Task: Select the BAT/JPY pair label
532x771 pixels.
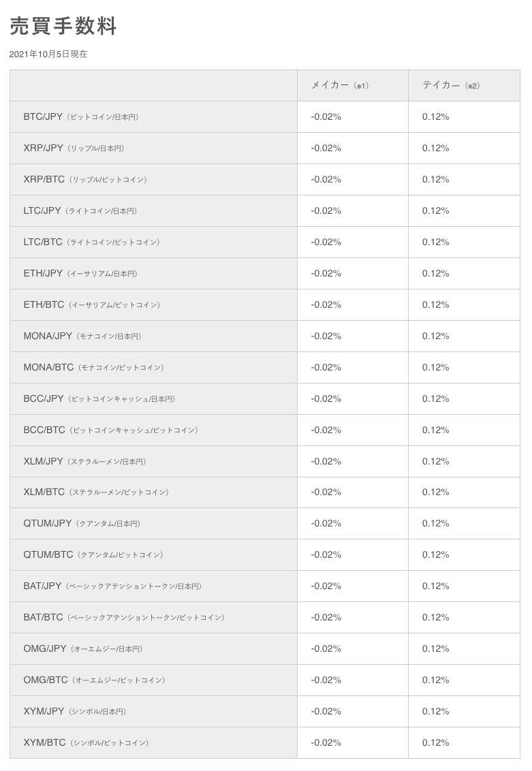Action: tap(112, 586)
